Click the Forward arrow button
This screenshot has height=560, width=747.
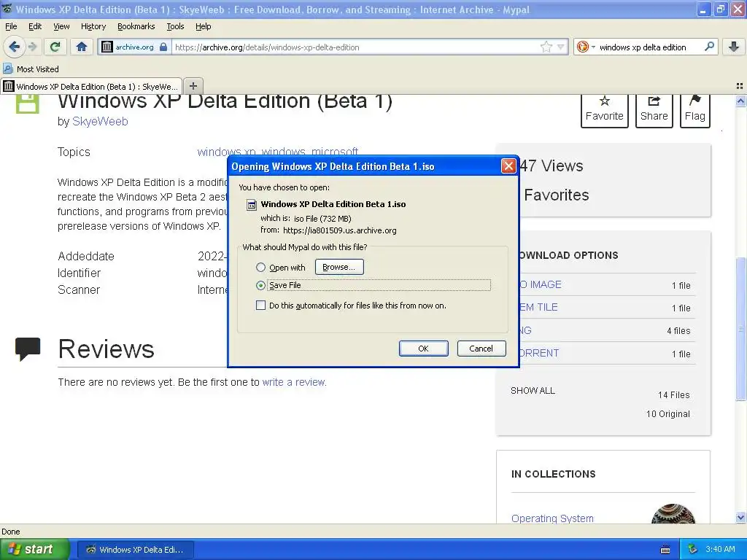33,47
